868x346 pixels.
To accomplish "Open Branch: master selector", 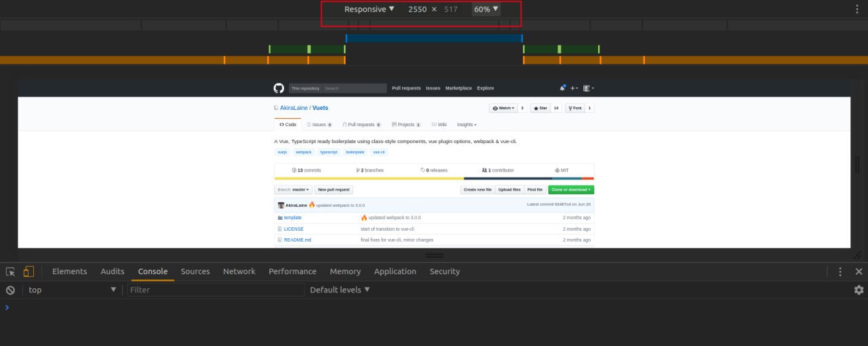I will pos(294,190).
